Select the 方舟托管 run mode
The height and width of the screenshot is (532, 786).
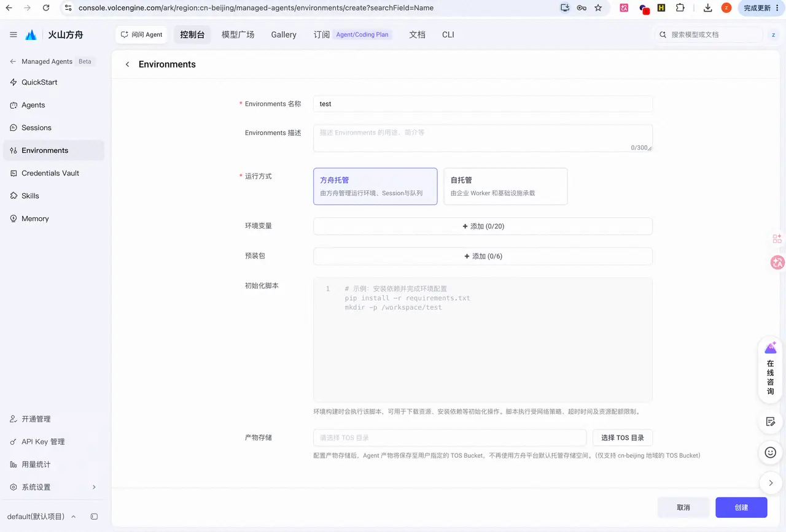point(375,187)
